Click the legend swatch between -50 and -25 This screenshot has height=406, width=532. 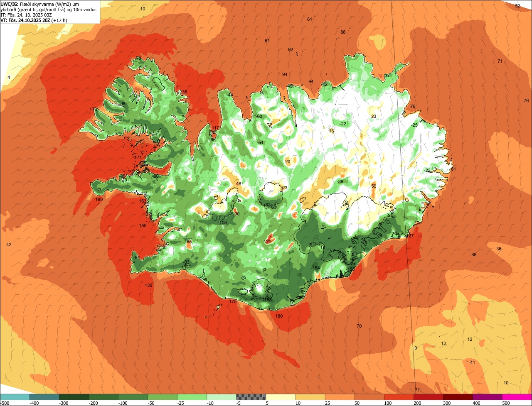163,397
